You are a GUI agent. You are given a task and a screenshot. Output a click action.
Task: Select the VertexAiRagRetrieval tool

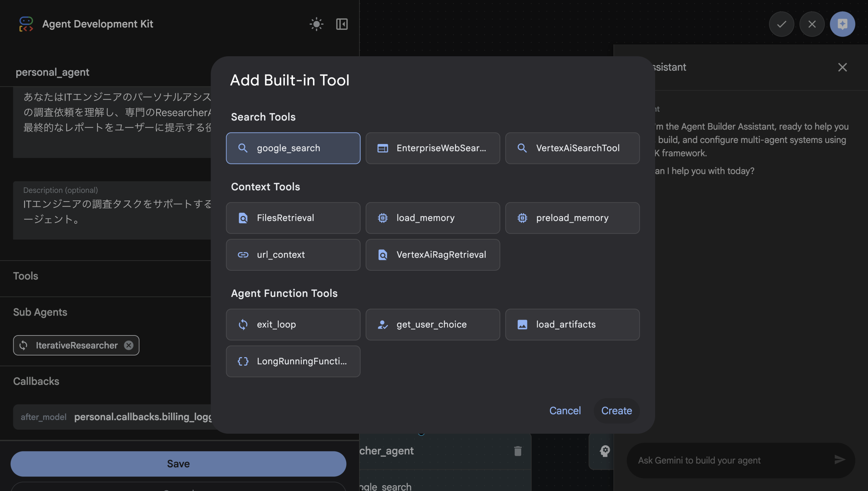(433, 254)
